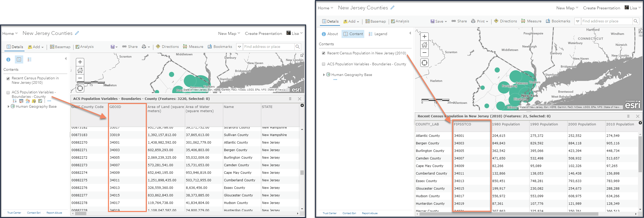Open search options arrow in left window
This screenshot has width=644, height=218.
[240, 47]
